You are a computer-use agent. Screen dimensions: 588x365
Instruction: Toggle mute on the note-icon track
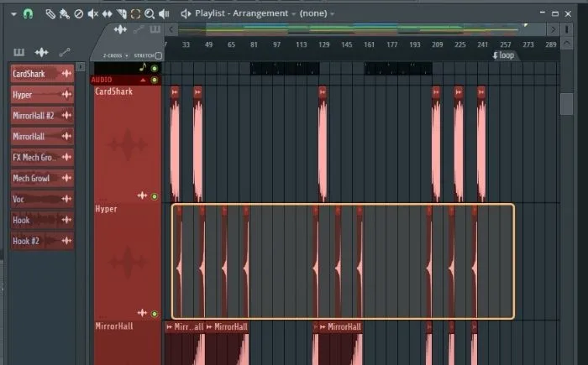(x=154, y=68)
